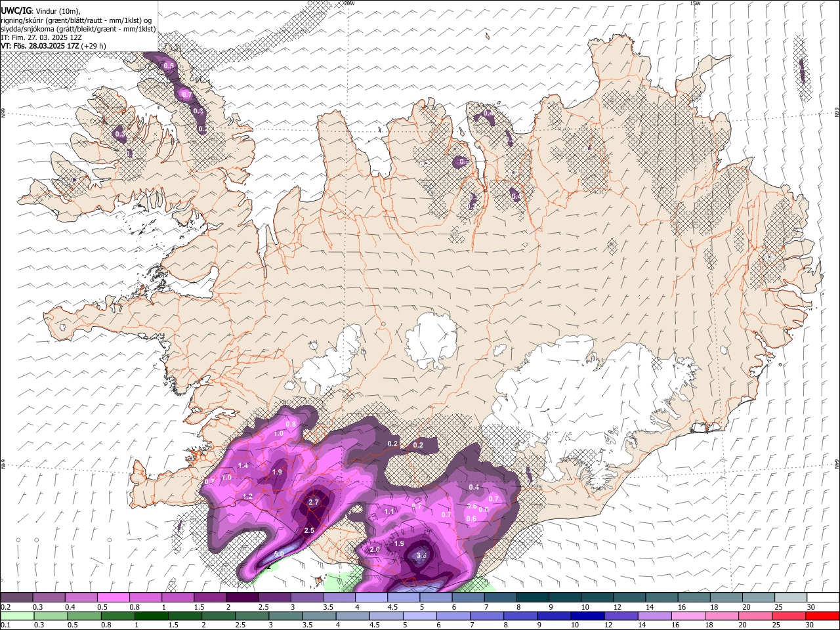Select the darkest green 1–1.5 legend swatch
This screenshot has height=630, width=840.
coord(151,616)
